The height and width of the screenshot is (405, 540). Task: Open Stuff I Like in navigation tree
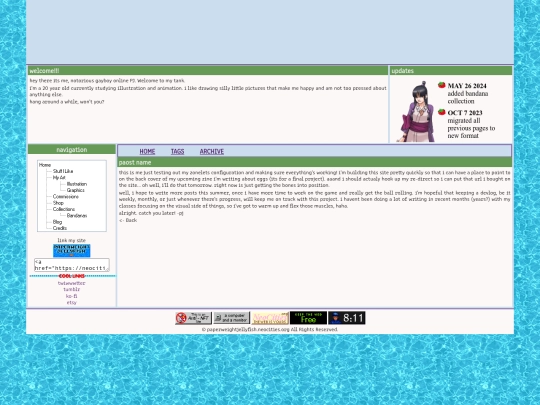[63, 171]
